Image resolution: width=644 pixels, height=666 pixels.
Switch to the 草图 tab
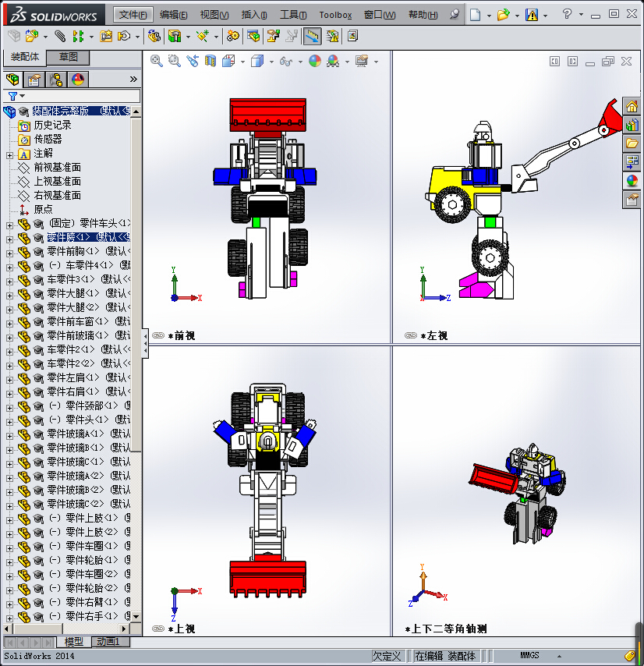pyautogui.click(x=68, y=57)
